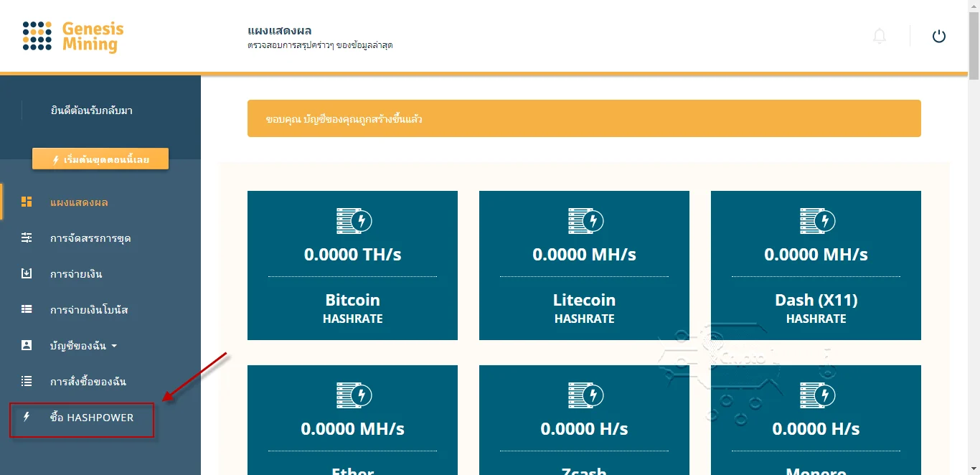Screen dimensions: 980x475
Task: Click the Genesis Mining logo
Action: pos(73,37)
